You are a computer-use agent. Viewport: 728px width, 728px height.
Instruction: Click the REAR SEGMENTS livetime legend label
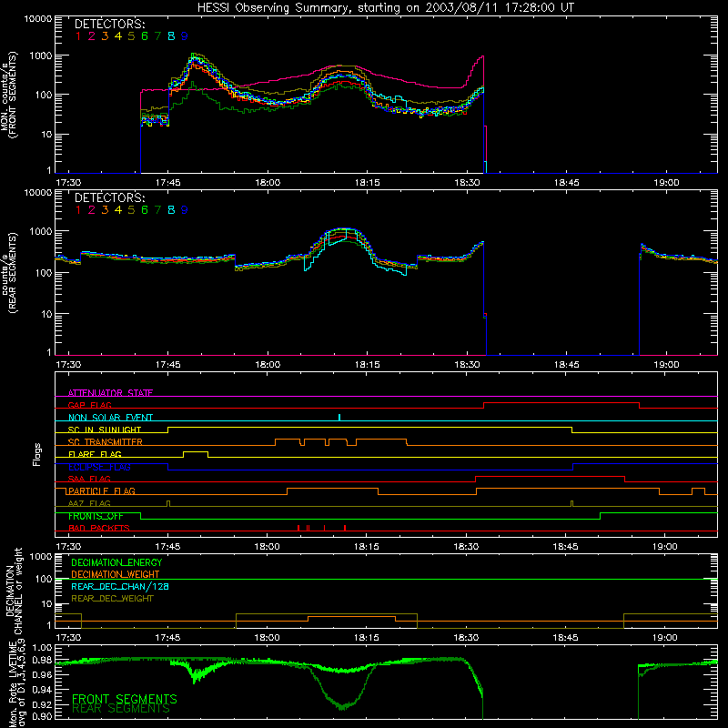[121, 709]
